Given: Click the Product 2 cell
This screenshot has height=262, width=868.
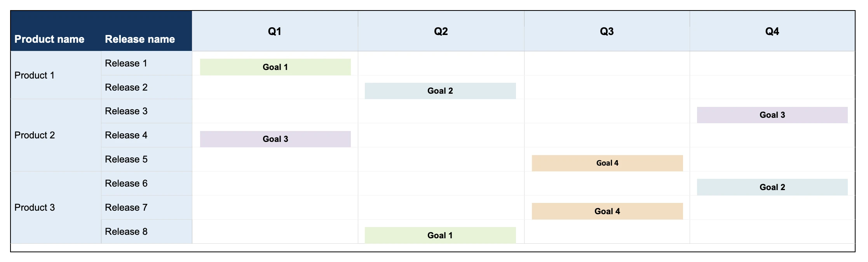Looking at the screenshot, I should coord(56,135).
